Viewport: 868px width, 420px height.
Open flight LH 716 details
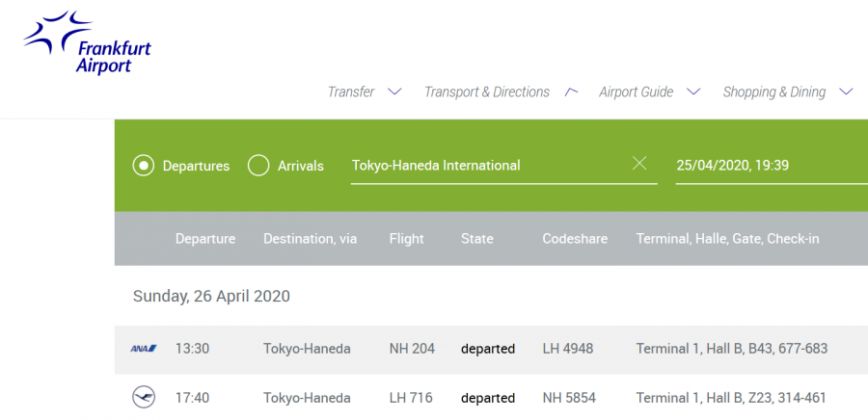tap(412, 398)
